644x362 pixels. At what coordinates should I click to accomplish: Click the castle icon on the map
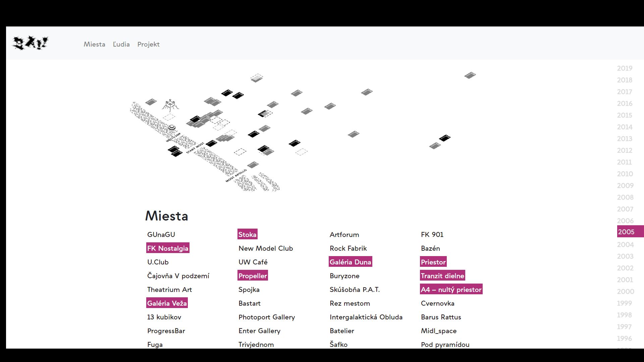[170, 105]
